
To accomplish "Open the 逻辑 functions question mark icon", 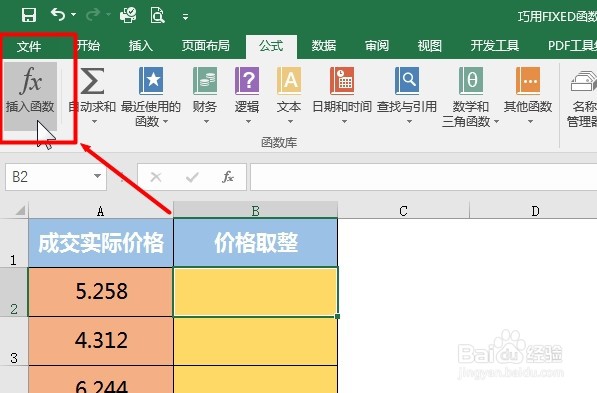I will coord(247,81).
